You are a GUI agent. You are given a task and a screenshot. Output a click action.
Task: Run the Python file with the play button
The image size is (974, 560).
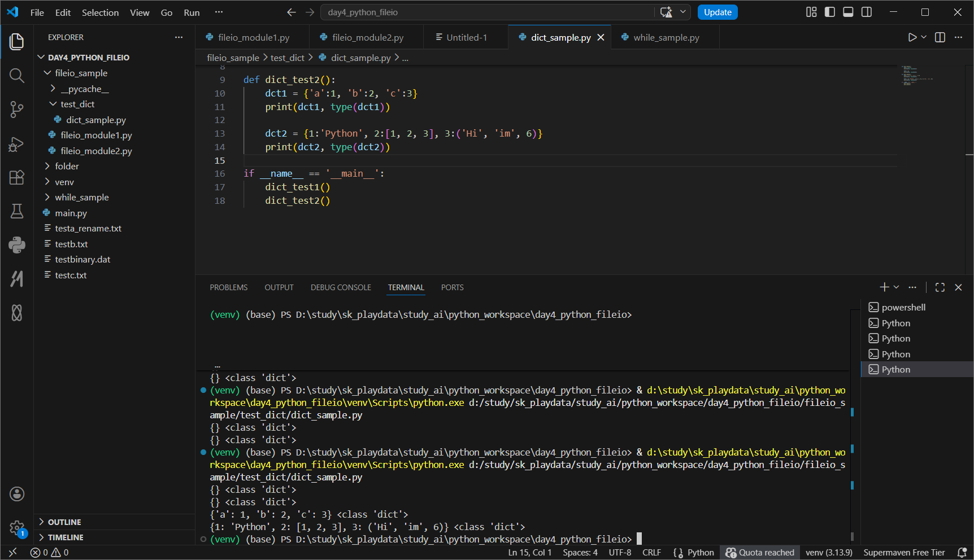click(912, 37)
